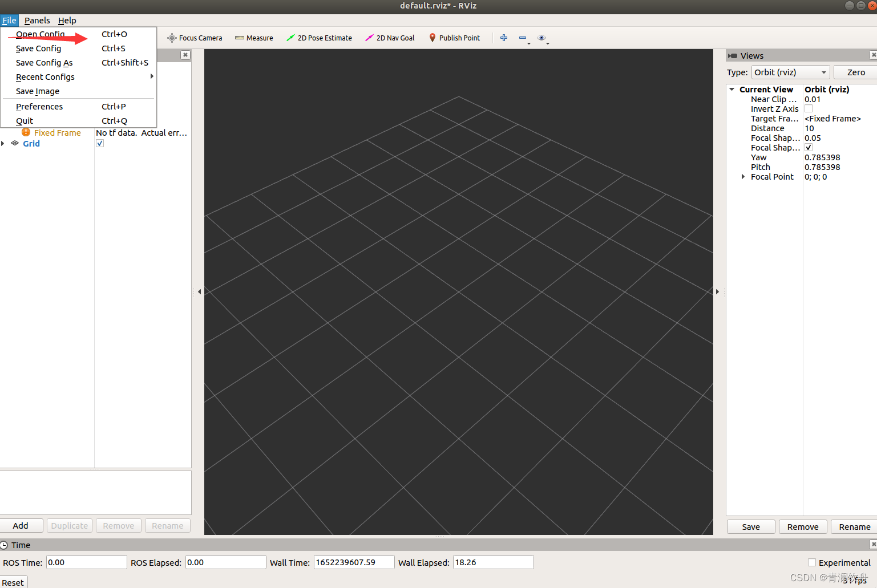Select the Measure tool
The height and width of the screenshot is (588, 877).
point(254,38)
